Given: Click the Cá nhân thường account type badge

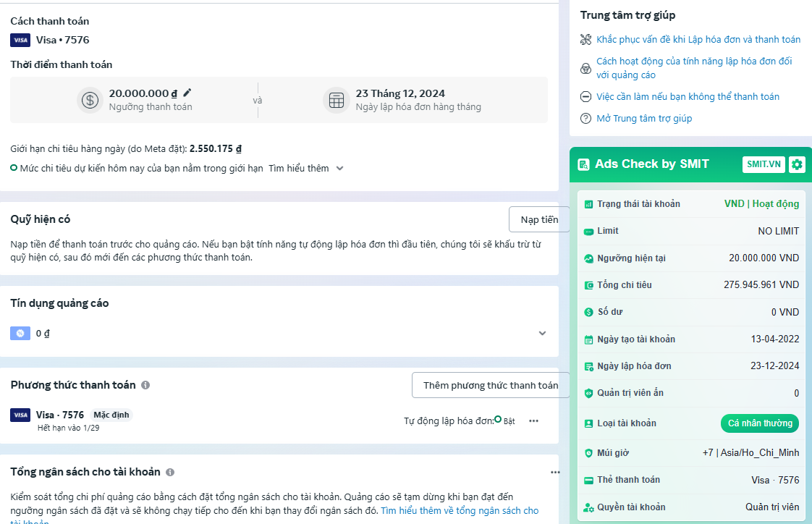Looking at the screenshot, I should coord(759,423).
